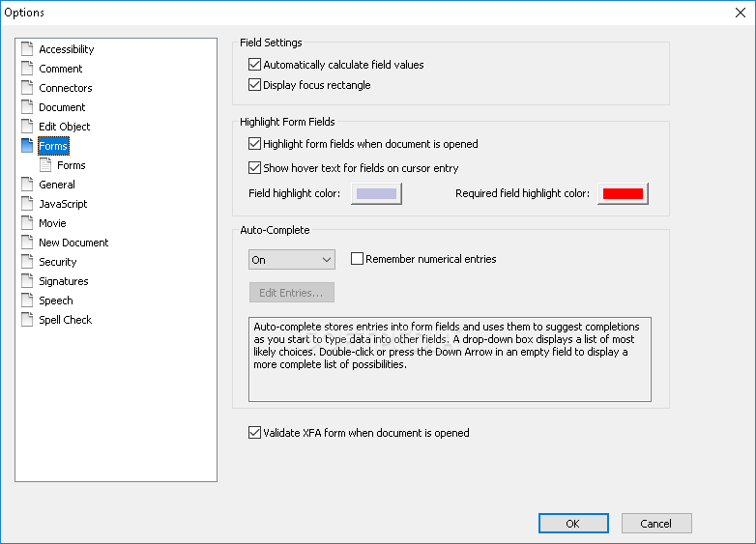Click the New Document page icon
The width and height of the screenshot is (756, 544).
click(27, 242)
